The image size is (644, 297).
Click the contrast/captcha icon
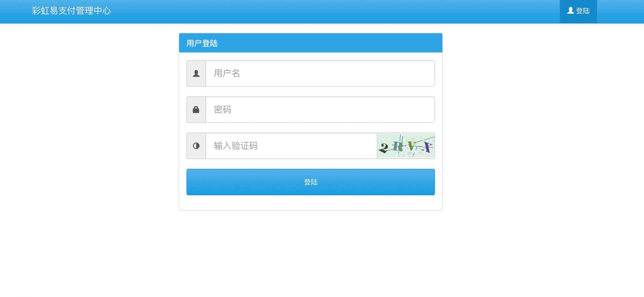pyautogui.click(x=196, y=146)
